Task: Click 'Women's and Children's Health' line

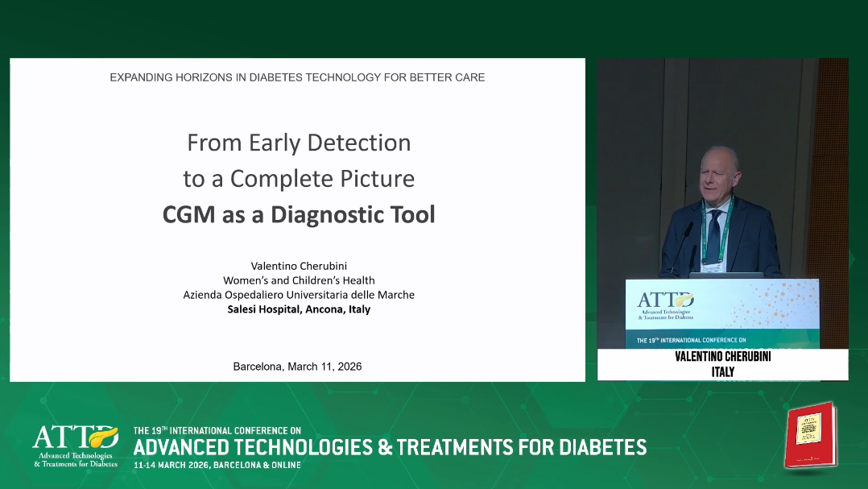Action: coord(299,280)
